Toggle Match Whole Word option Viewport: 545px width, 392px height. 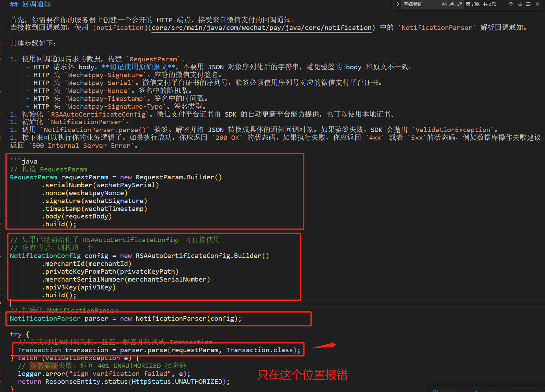(452, 4)
